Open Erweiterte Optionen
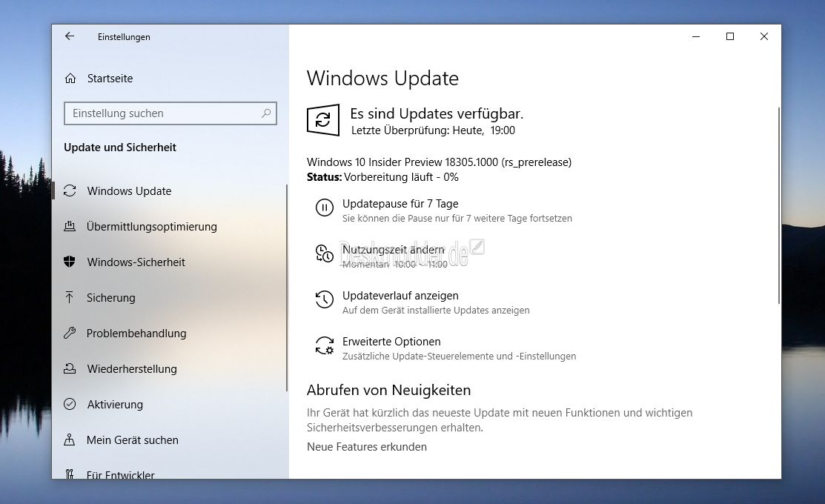825x504 pixels. pyautogui.click(x=391, y=342)
